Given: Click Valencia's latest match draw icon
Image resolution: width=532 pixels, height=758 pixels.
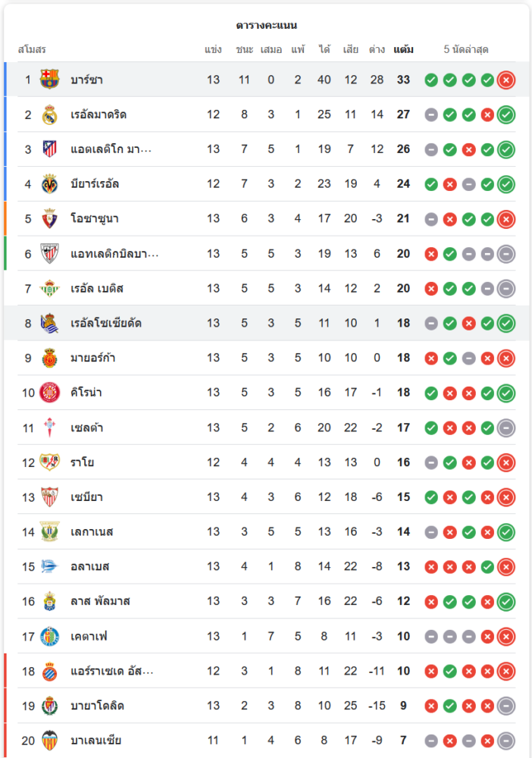Looking at the screenshot, I should (506, 741).
